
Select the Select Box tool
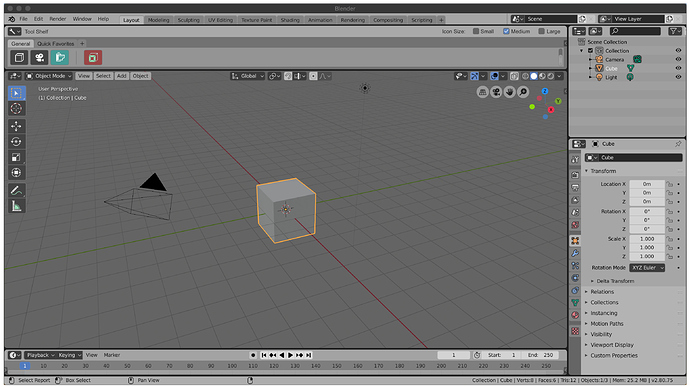tap(16, 93)
